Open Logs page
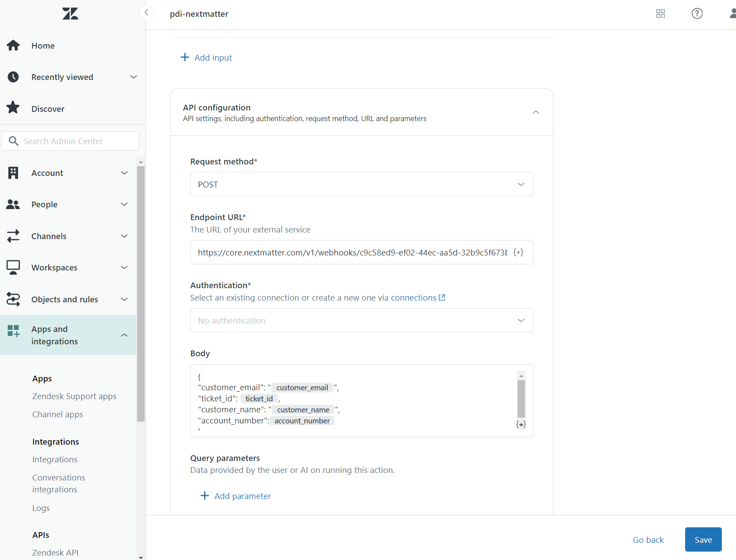This screenshot has height=560, width=736. (41, 508)
